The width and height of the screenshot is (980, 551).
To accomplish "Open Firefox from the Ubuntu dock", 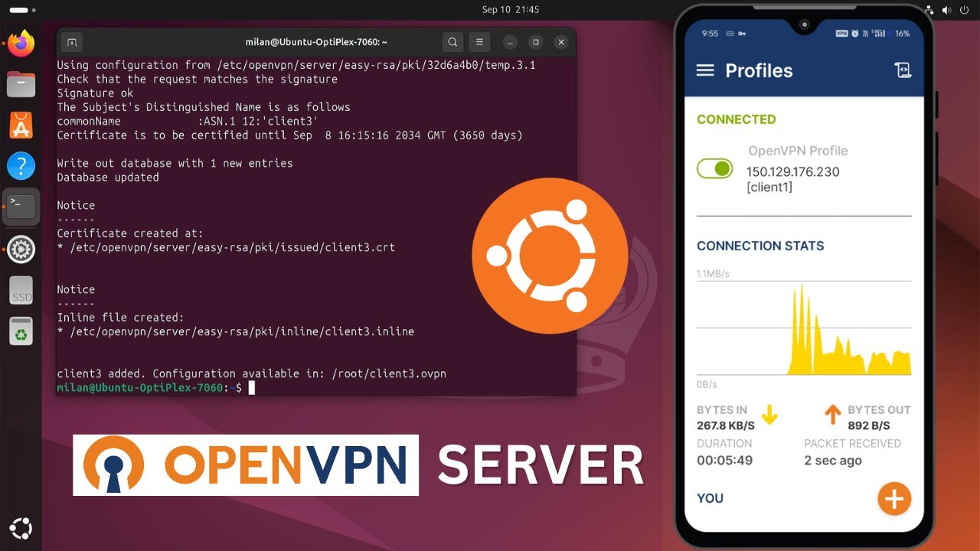I will [21, 42].
